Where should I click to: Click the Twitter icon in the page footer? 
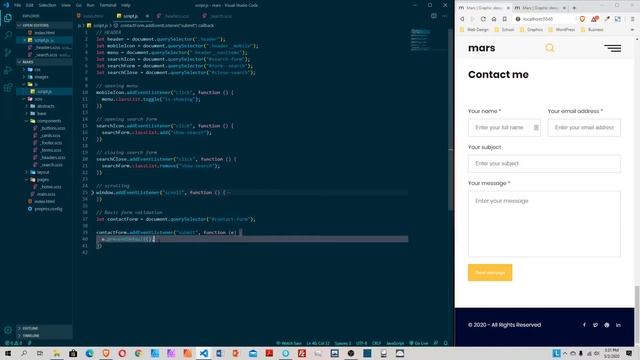tap(596, 325)
